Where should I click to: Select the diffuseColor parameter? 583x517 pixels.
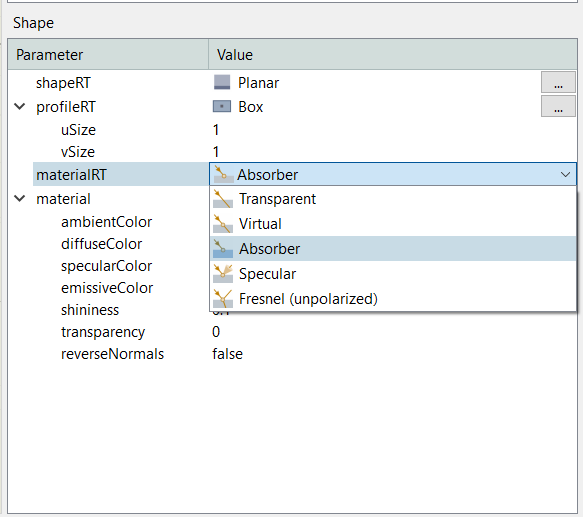click(x=102, y=244)
